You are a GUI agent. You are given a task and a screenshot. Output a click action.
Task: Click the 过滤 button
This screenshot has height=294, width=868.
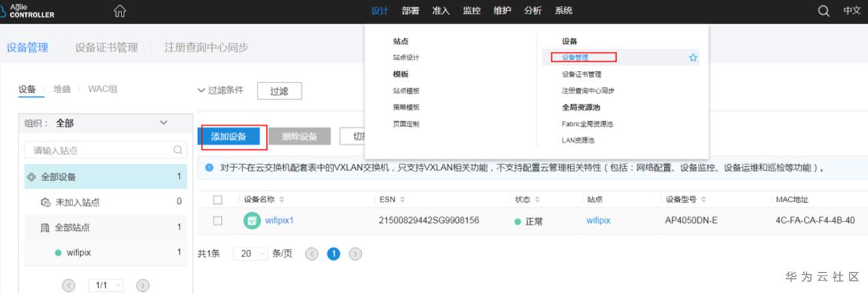(279, 91)
